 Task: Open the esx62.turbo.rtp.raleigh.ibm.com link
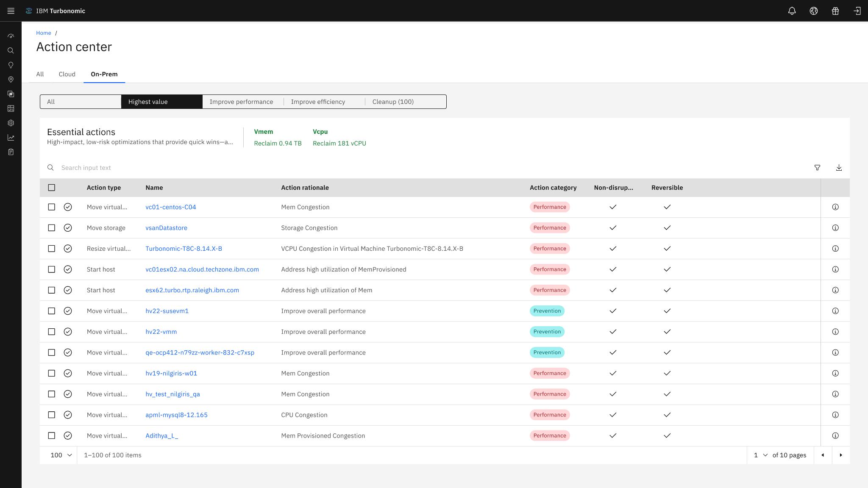(192, 290)
